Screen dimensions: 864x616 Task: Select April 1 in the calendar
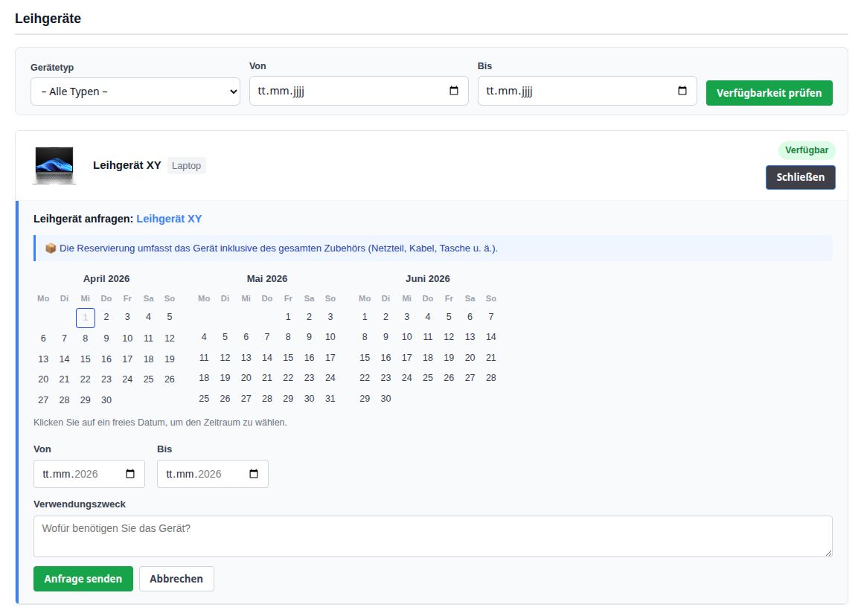tap(86, 318)
